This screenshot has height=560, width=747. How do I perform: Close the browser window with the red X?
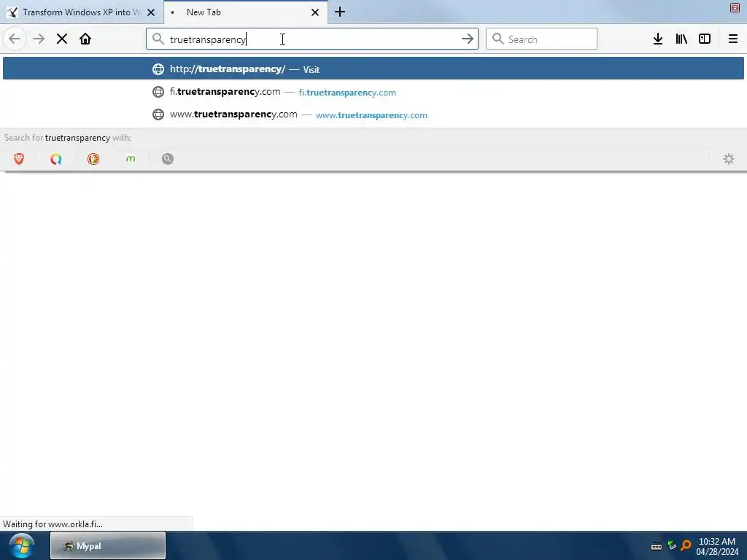point(735,7)
